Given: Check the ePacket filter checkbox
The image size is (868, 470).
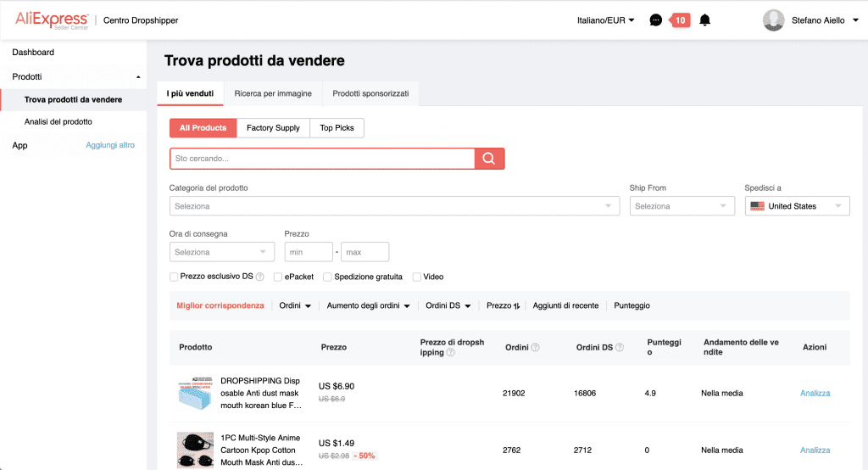Looking at the screenshot, I should [x=278, y=277].
